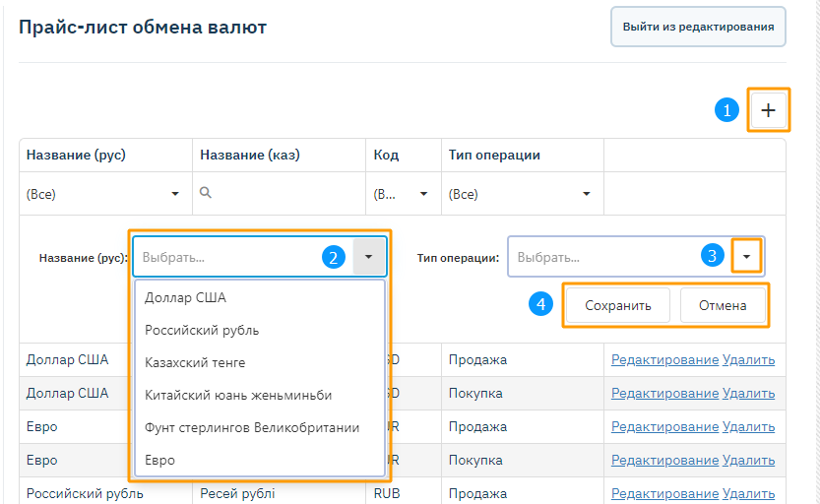Click the plus icon to add a row
820x504 pixels.
point(768,110)
